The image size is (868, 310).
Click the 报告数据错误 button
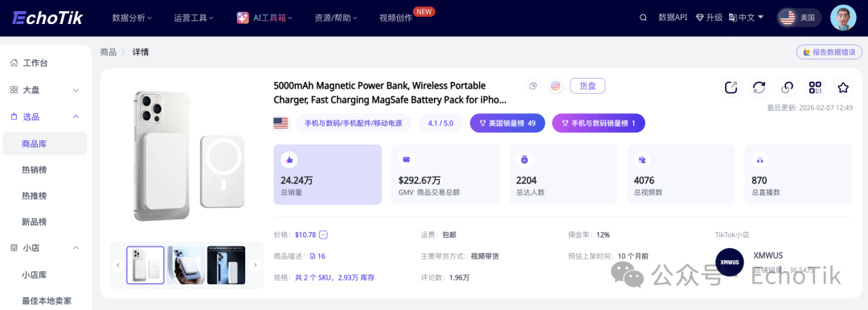tap(829, 52)
